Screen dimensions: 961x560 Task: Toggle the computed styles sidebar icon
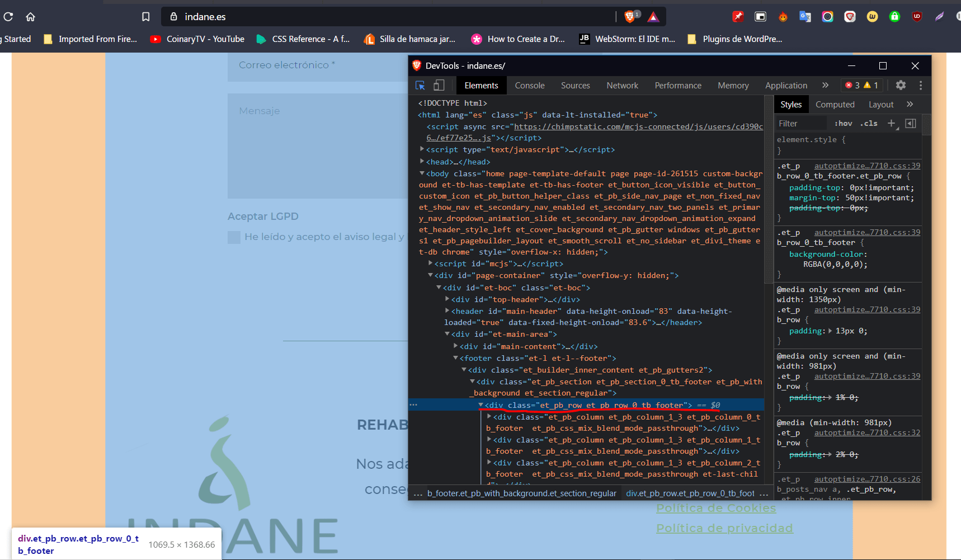click(x=911, y=123)
